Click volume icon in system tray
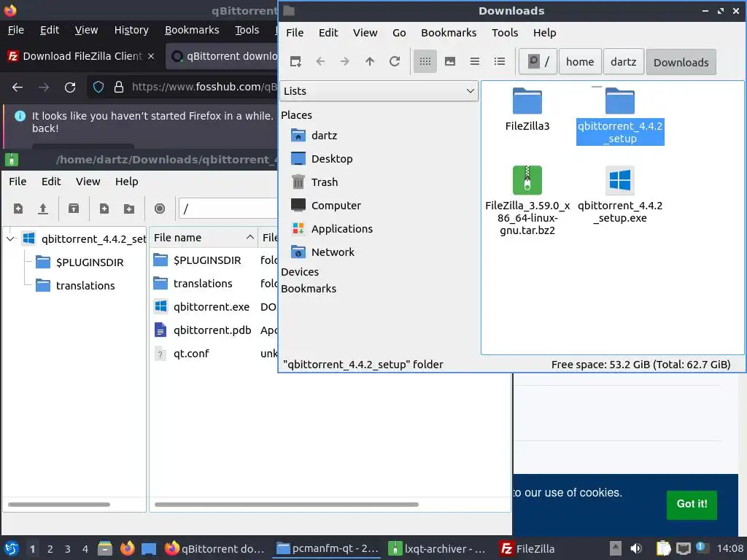 635,548
